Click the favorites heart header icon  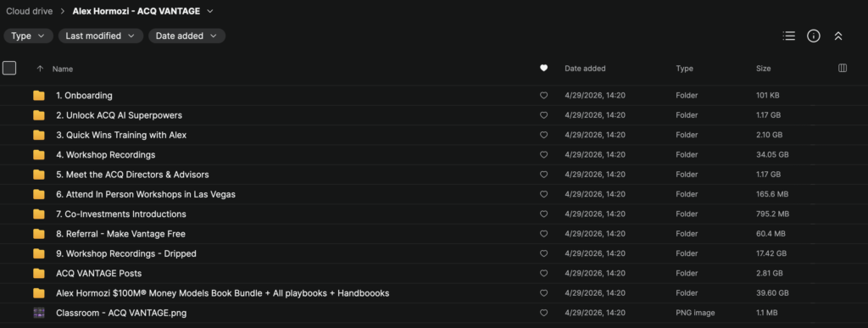tap(543, 68)
